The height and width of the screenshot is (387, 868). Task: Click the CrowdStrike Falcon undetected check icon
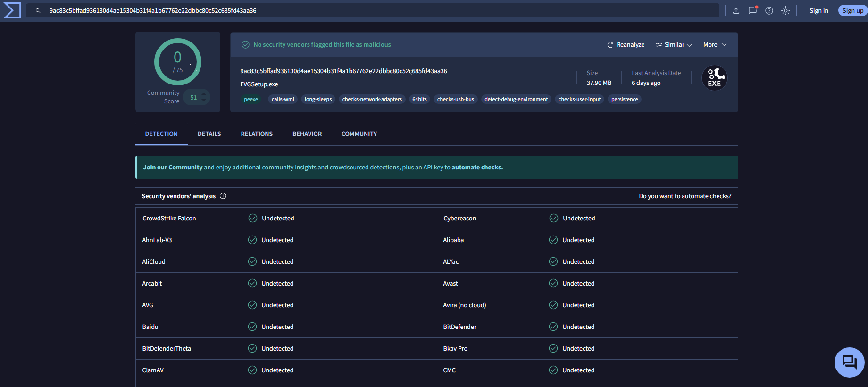point(253,218)
